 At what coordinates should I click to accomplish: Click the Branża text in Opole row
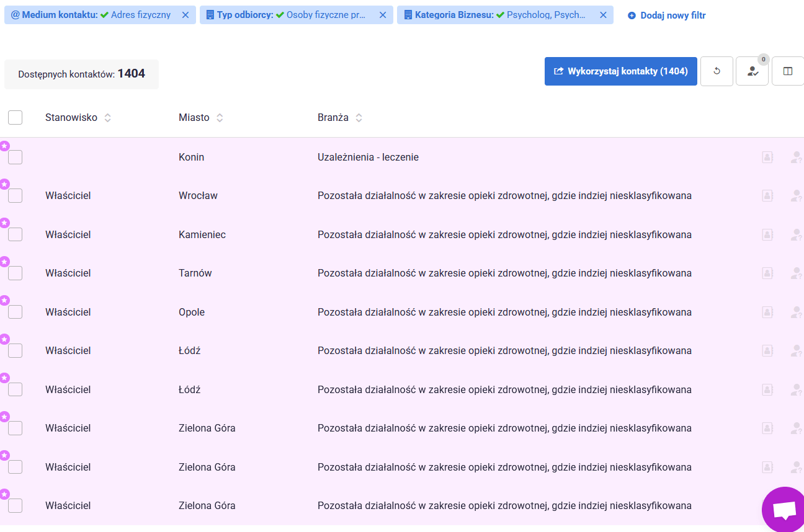504,312
